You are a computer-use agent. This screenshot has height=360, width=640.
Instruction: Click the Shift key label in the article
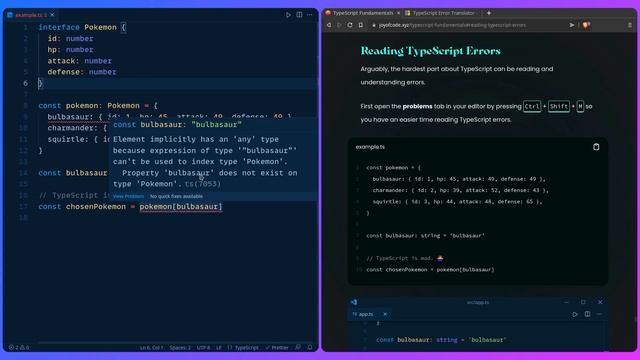tap(558, 107)
